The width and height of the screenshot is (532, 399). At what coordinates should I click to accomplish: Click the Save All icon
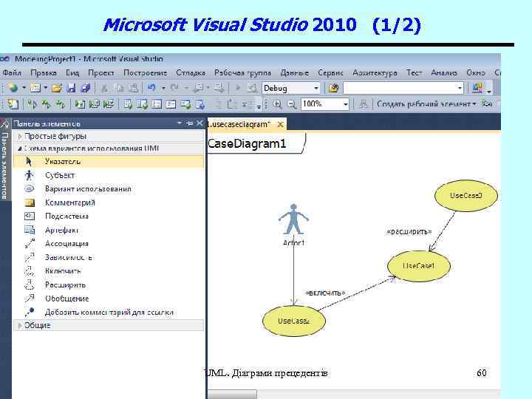[86, 88]
